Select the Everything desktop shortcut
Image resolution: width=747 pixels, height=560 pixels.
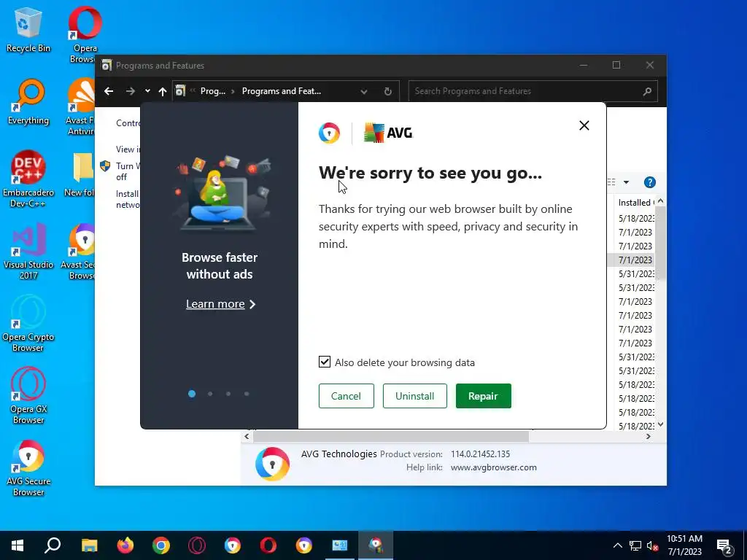pos(28,102)
